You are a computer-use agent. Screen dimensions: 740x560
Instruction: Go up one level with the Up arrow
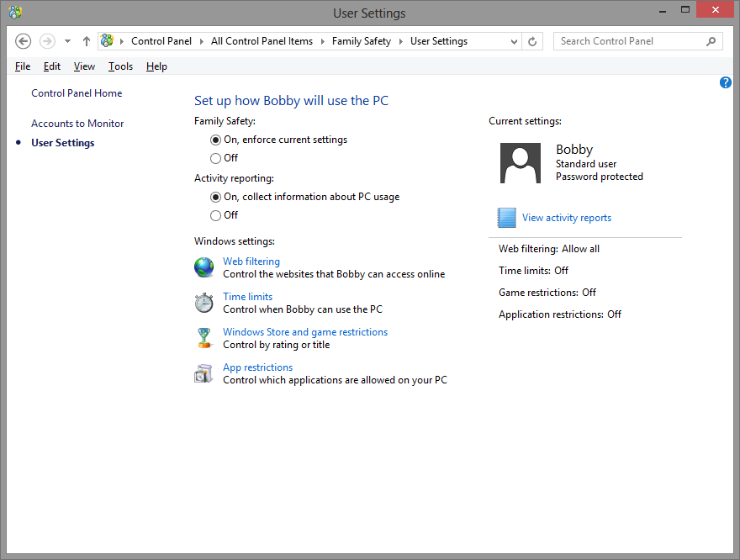coord(87,41)
